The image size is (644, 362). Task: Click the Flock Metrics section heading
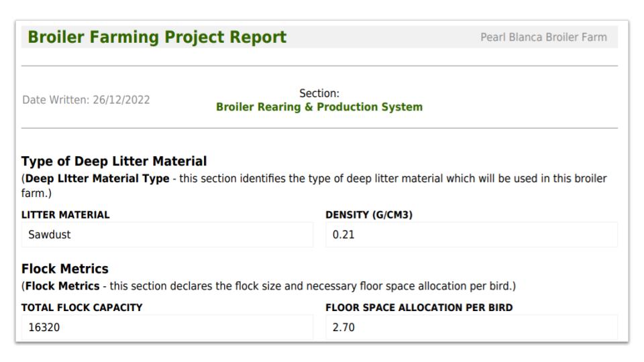(x=65, y=269)
